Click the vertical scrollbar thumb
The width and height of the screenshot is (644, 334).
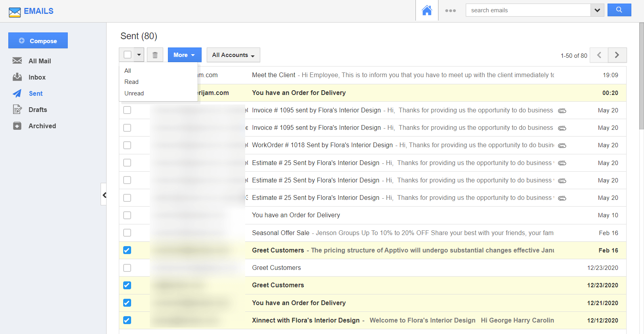click(642, 76)
